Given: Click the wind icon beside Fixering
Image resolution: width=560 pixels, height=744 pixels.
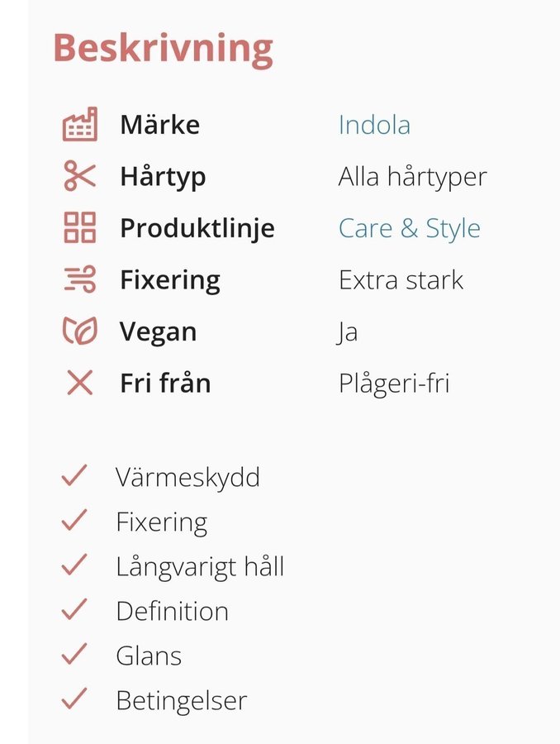Looking at the screenshot, I should [x=80, y=279].
